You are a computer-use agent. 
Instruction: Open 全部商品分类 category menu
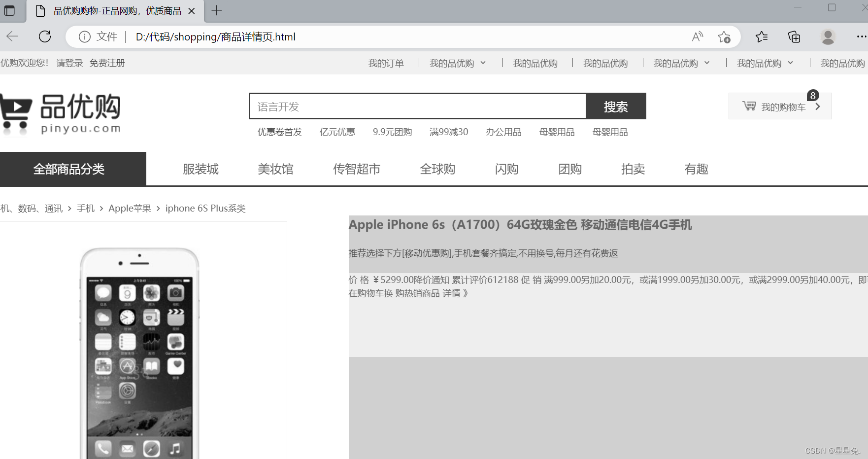[73, 169]
